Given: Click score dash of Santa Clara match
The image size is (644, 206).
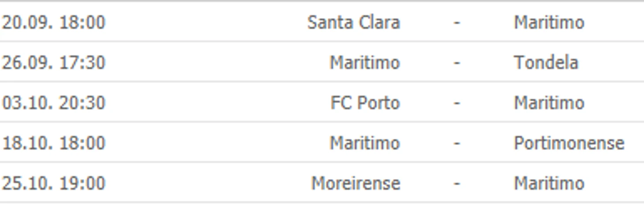Looking at the screenshot, I should click(457, 22).
